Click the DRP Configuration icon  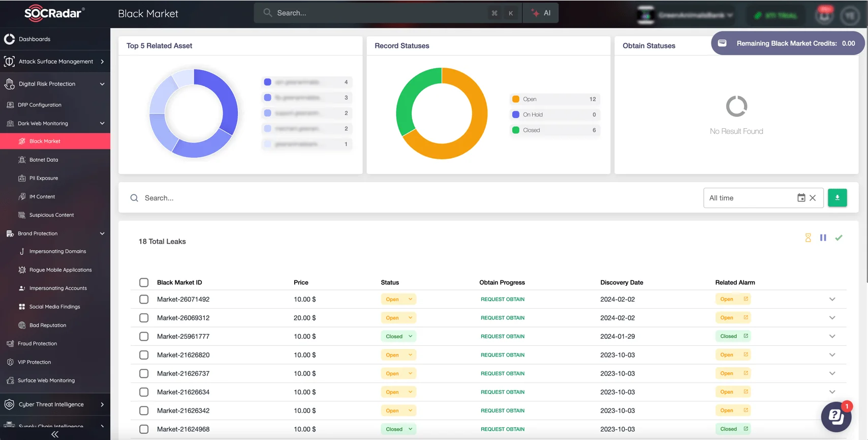click(x=10, y=105)
